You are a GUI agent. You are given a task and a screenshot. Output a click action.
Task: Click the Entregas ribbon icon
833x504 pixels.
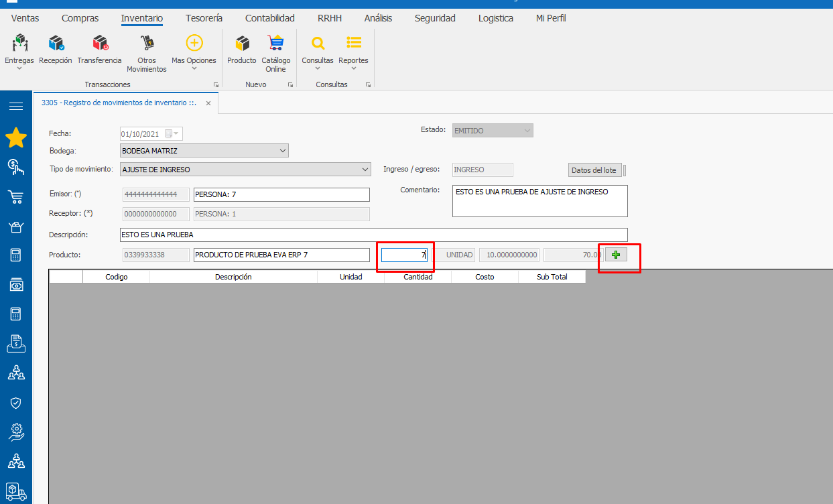tap(19, 44)
